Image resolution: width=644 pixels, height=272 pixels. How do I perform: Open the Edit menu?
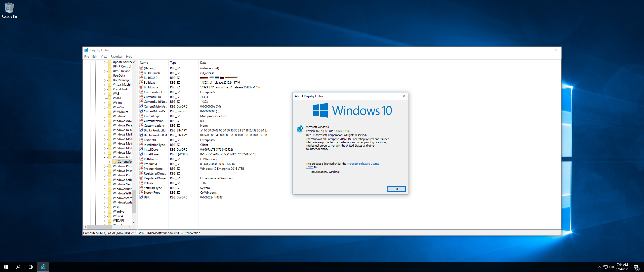point(95,57)
